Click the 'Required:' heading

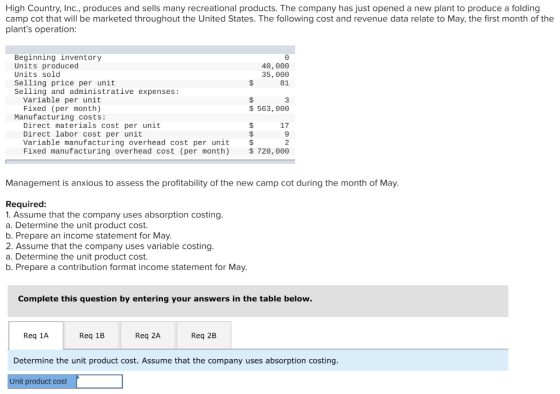(x=26, y=204)
